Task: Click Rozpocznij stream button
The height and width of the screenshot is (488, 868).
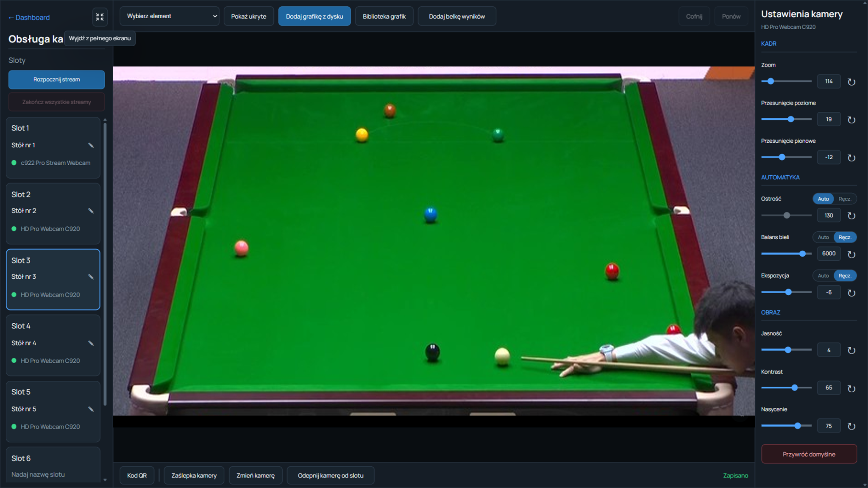Action: (x=56, y=80)
